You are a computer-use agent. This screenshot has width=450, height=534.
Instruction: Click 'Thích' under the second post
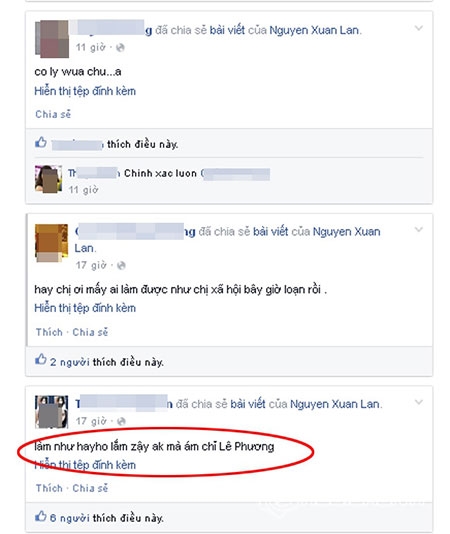point(49,332)
